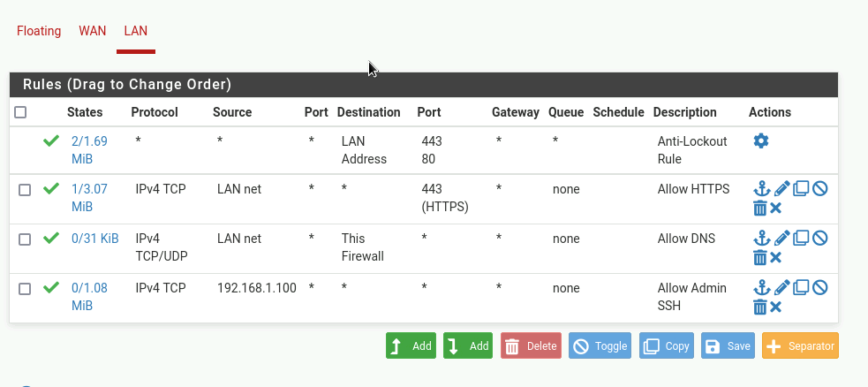The image size is (868, 387).
Task: Toggle the select-all rules header checkbox
Action: [x=20, y=113]
